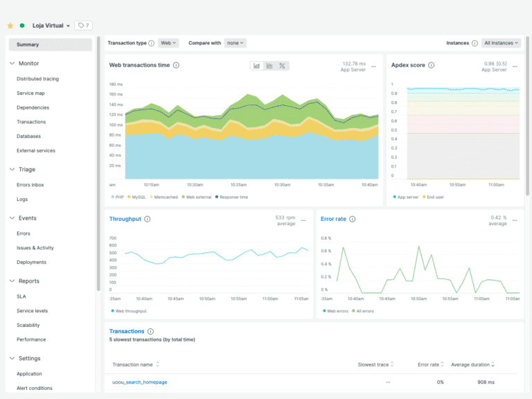This screenshot has width=532, height=399.
Task: Click Throughput info icon
Action: tap(148, 219)
